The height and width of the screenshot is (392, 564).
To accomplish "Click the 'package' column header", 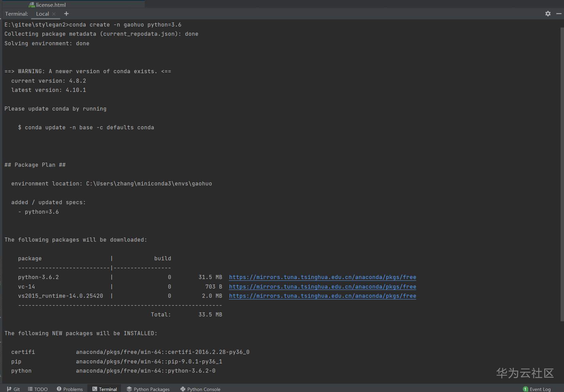I will pos(30,259).
